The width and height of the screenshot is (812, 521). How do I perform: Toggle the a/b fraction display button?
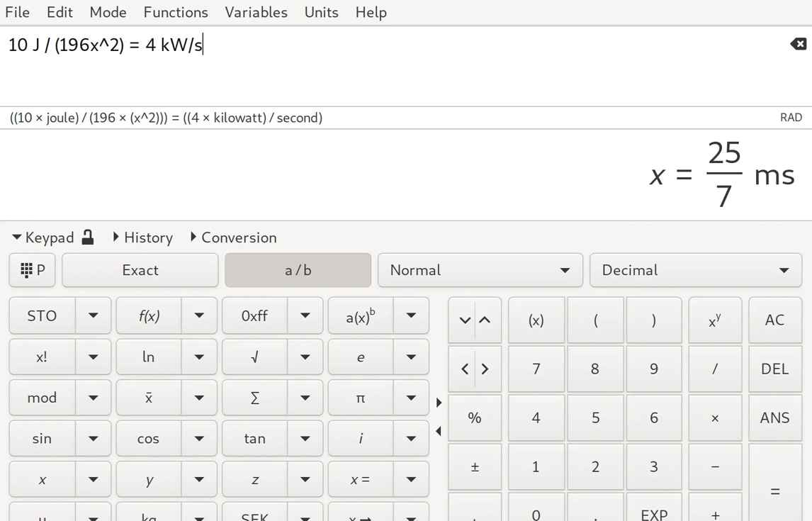pos(298,270)
